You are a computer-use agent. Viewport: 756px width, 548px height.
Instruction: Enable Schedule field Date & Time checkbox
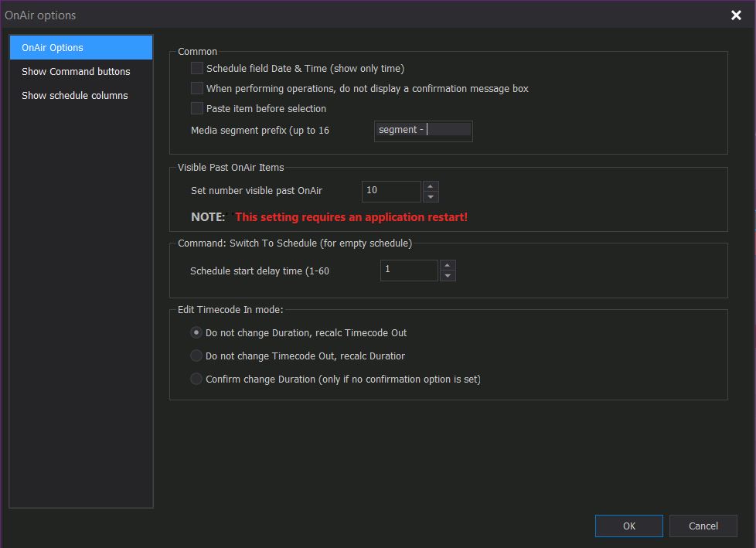click(x=196, y=69)
